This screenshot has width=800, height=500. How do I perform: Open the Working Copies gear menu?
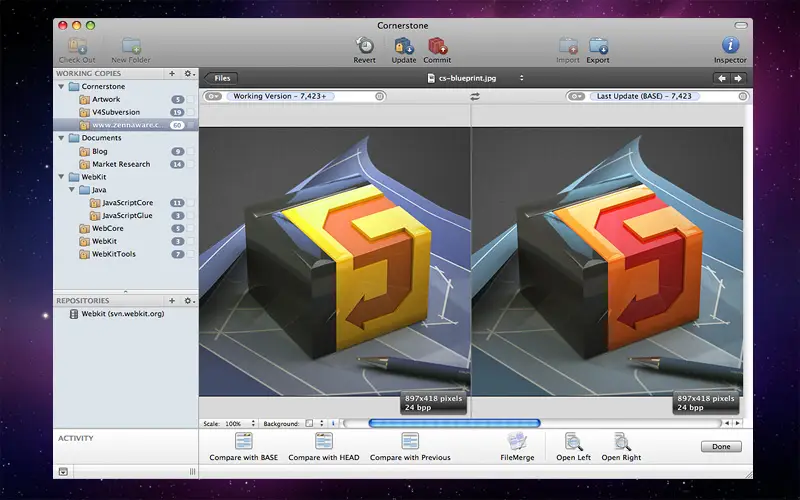(x=189, y=73)
